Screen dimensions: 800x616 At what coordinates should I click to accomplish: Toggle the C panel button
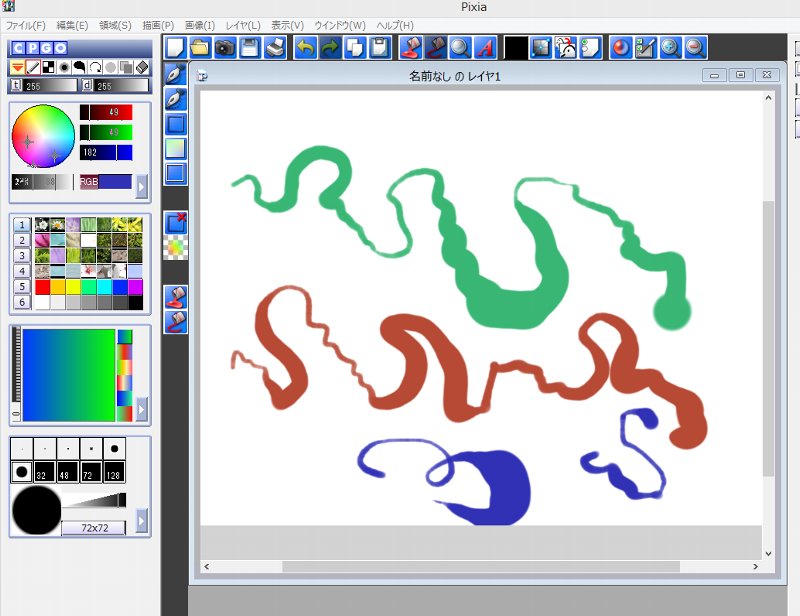click(x=18, y=48)
